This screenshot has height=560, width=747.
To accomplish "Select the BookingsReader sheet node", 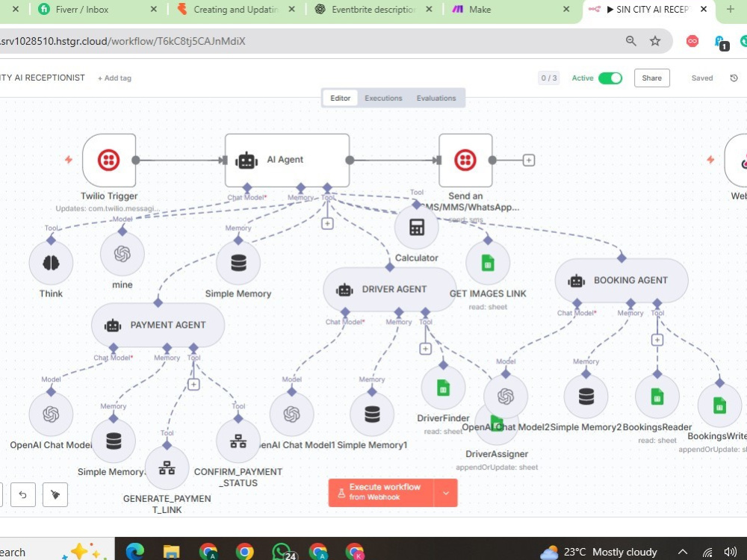I will pos(657,396).
